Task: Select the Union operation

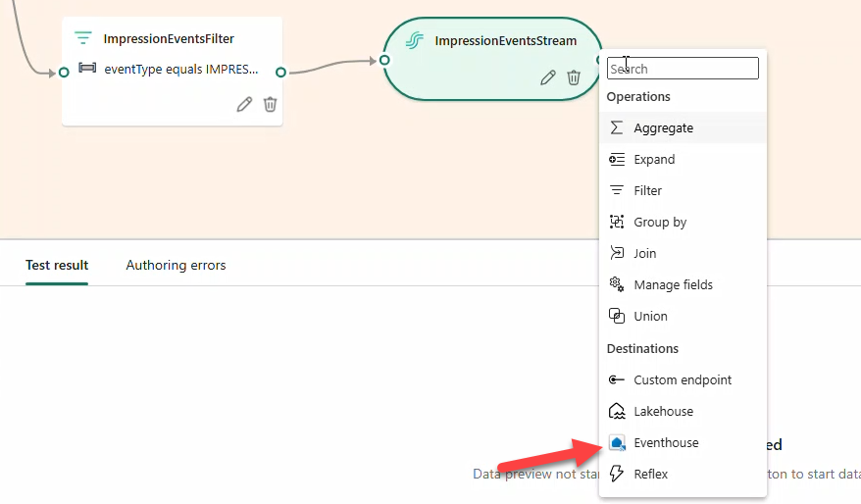Action: coord(650,317)
